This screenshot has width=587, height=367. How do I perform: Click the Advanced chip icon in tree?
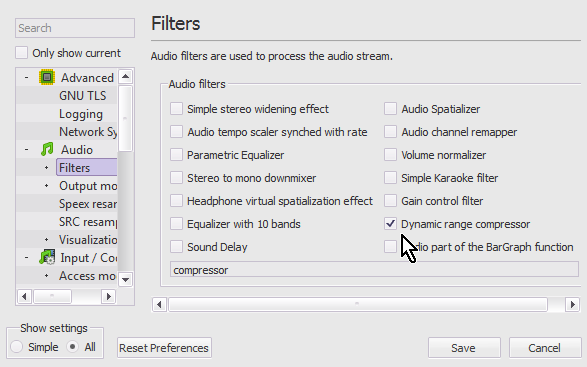[47, 77]
